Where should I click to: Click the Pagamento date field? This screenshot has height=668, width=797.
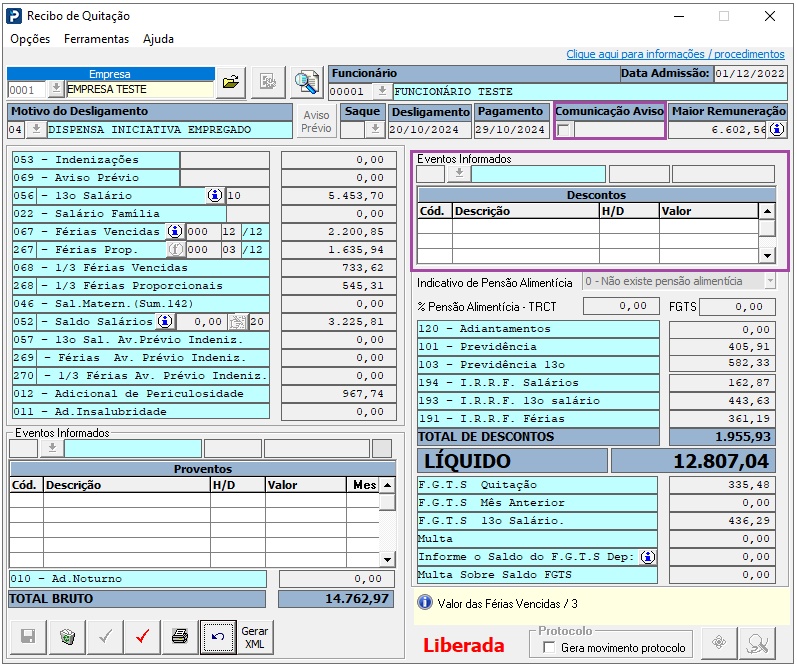pyautogui.click(x=510, y=130)
